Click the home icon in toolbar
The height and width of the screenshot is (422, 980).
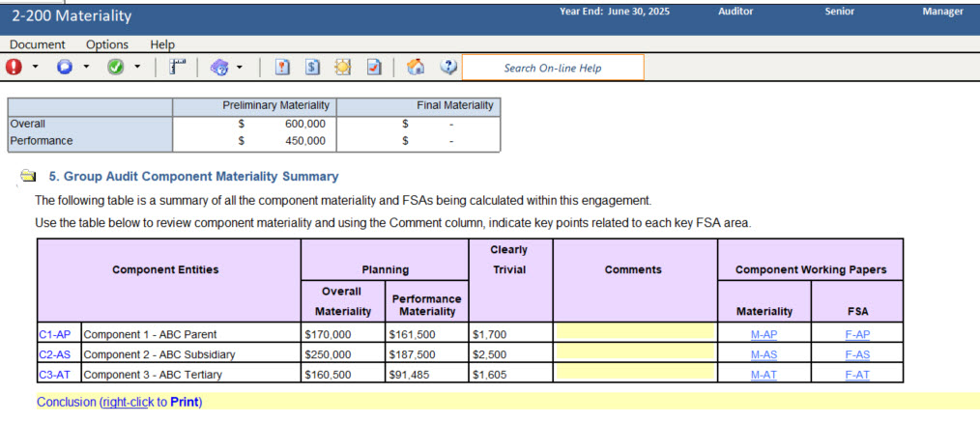pos(416,67)
